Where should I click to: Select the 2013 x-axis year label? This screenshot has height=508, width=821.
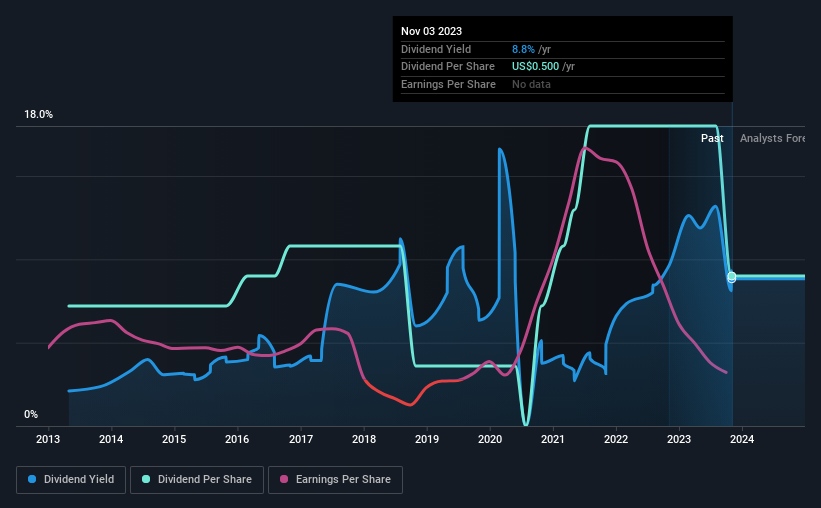pos(48,439)
